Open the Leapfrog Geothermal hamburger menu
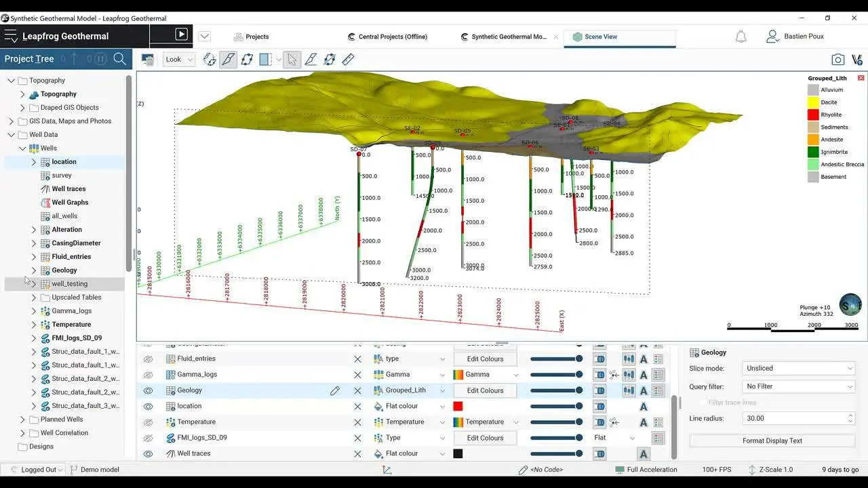The height and width of the screenshot is (488, 868). click(10, 37)
